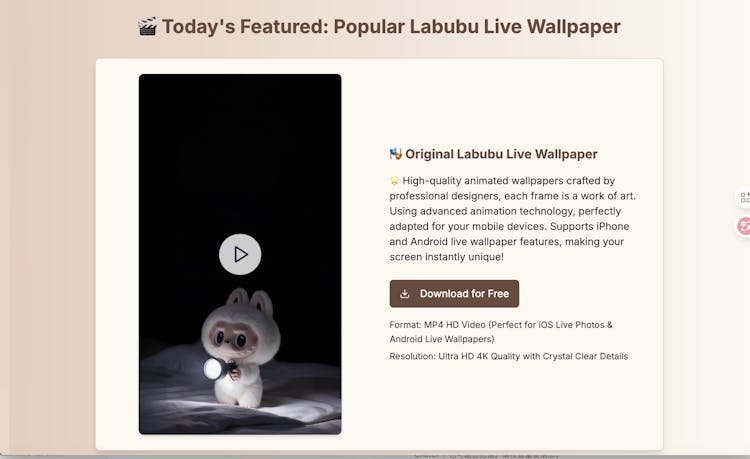The width and height of the screenshot is (750, 459).
Task: Click the lightbulb emoji before High-quality
Action: coord(394,181)
